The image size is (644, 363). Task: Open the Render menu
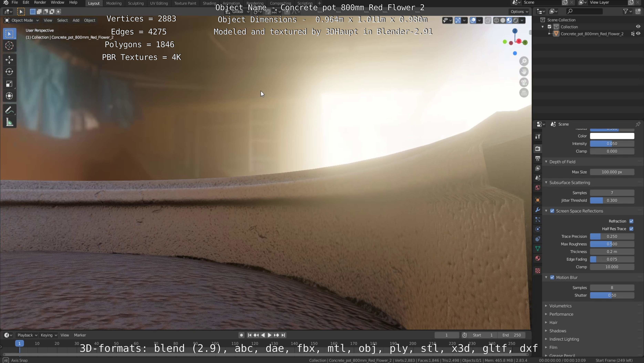pyautogui.click(x=40, y=3)
